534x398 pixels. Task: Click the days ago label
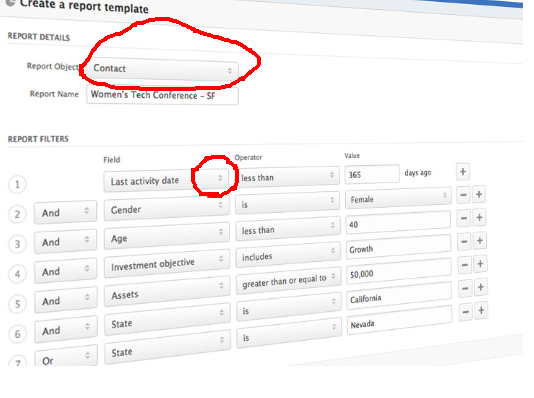(x=418, y=173)
